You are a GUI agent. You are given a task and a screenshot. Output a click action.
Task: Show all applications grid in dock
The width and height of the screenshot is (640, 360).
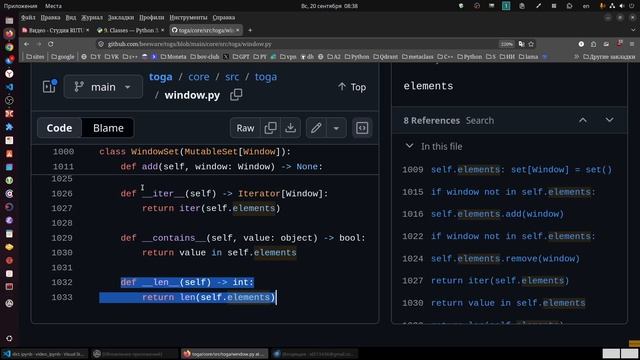(9, 338)
